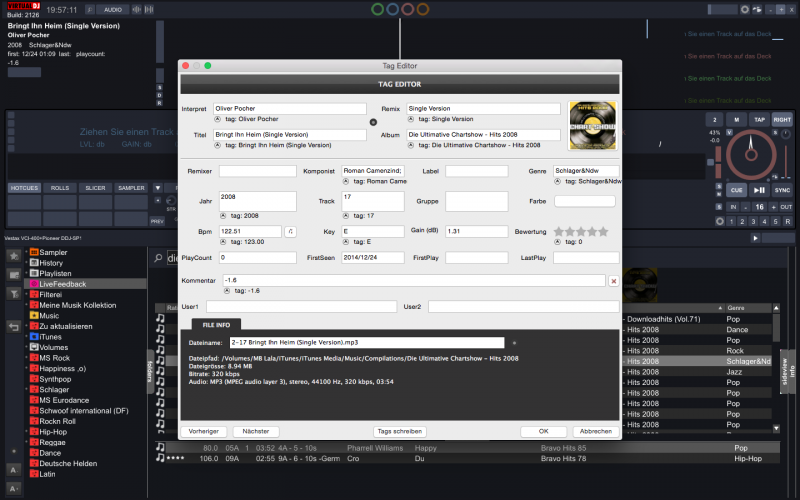Open settings gear in top right

[x=745, y=10]
